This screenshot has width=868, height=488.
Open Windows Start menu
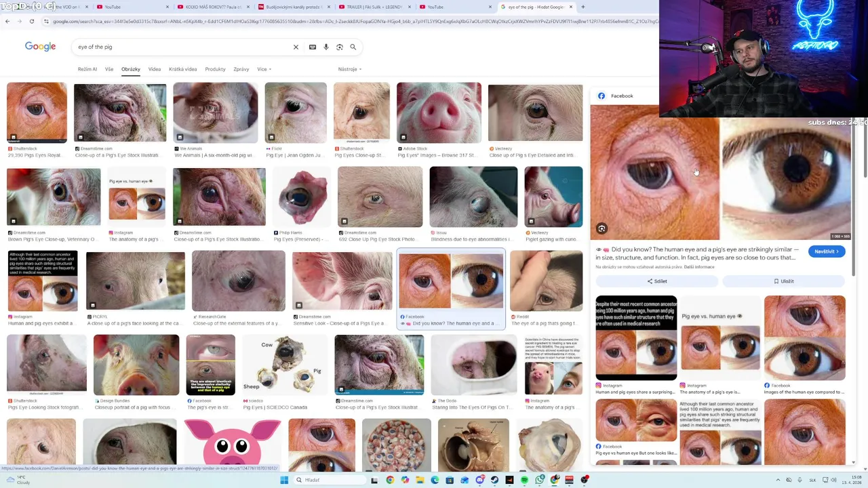pos(284,480)
